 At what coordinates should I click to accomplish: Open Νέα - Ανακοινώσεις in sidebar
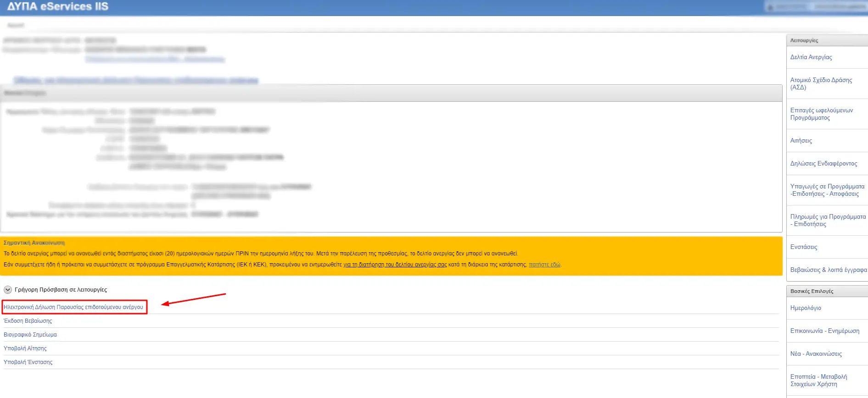click(816, 354)
